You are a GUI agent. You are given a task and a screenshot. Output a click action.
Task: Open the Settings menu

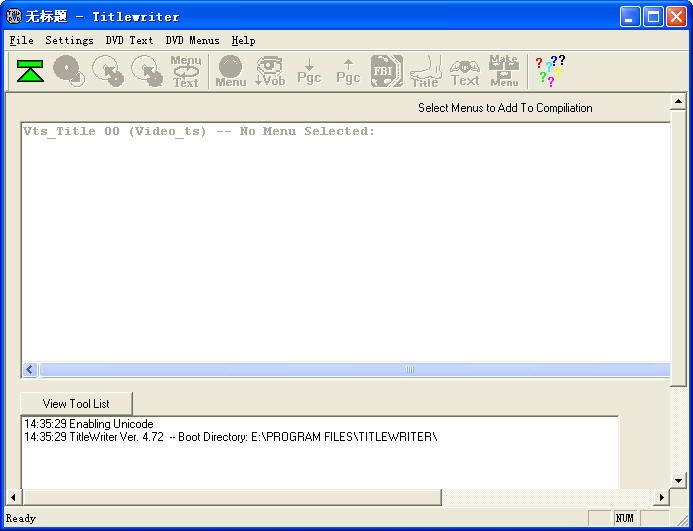(69, 40)
